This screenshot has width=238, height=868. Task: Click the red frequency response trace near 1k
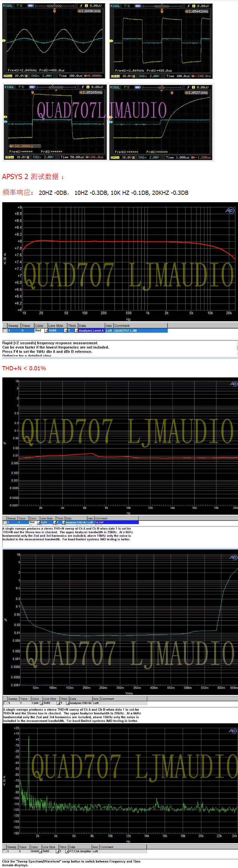tap(148, 242)
